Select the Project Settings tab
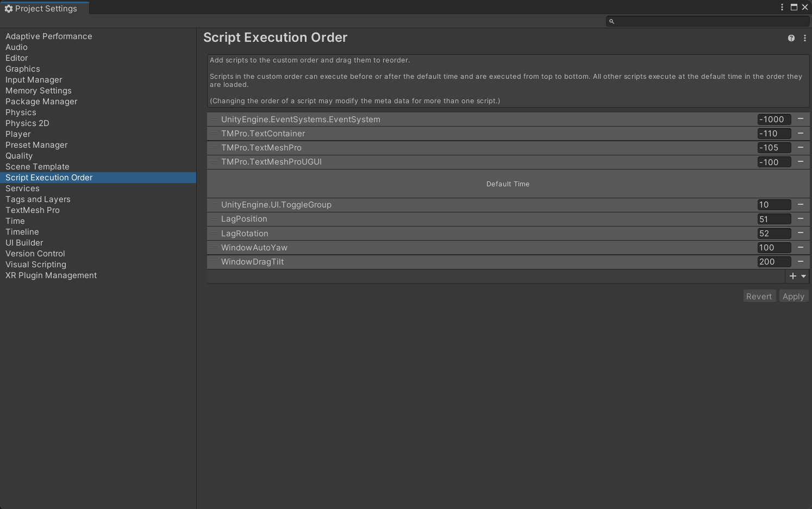 coord(45,9)
